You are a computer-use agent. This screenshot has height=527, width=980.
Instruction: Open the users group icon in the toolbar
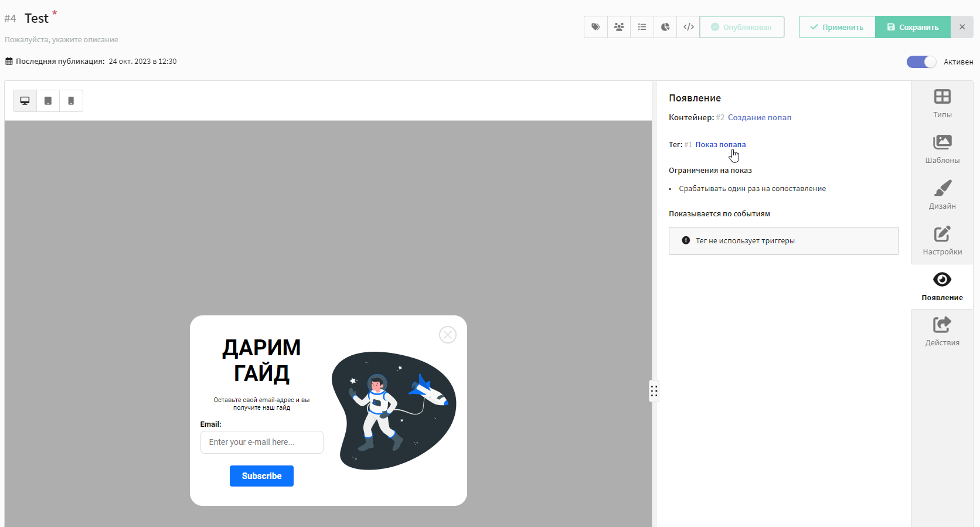[x=619, y=27]
